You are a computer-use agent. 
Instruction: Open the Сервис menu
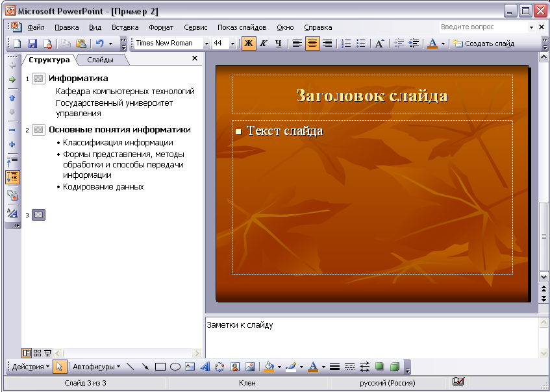(x=195, y=27)
